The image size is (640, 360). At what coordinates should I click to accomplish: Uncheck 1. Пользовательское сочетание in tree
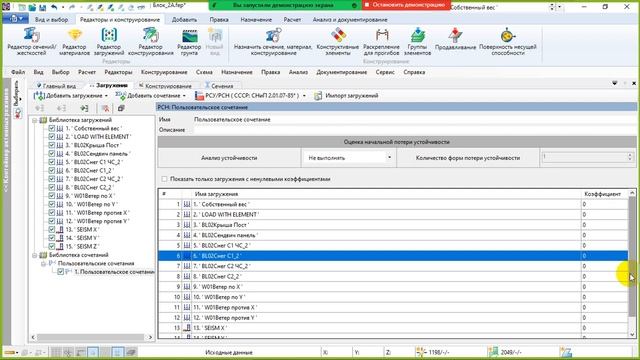pyautogui.click(x=60, y=271)
